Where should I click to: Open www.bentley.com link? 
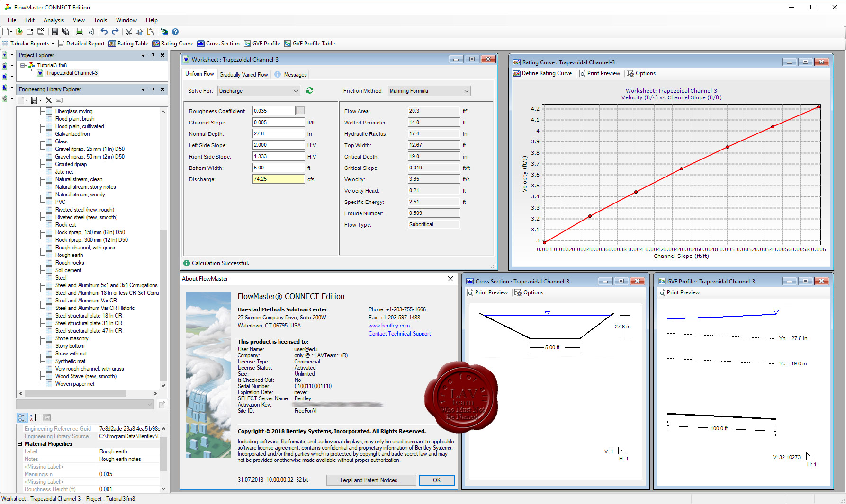[389, 326]
